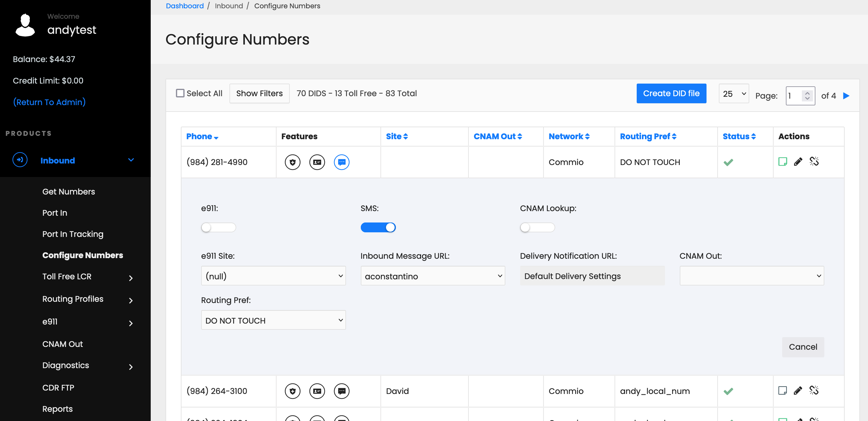Sort table by Status column

pyautogui.click(x=739, y=136)
